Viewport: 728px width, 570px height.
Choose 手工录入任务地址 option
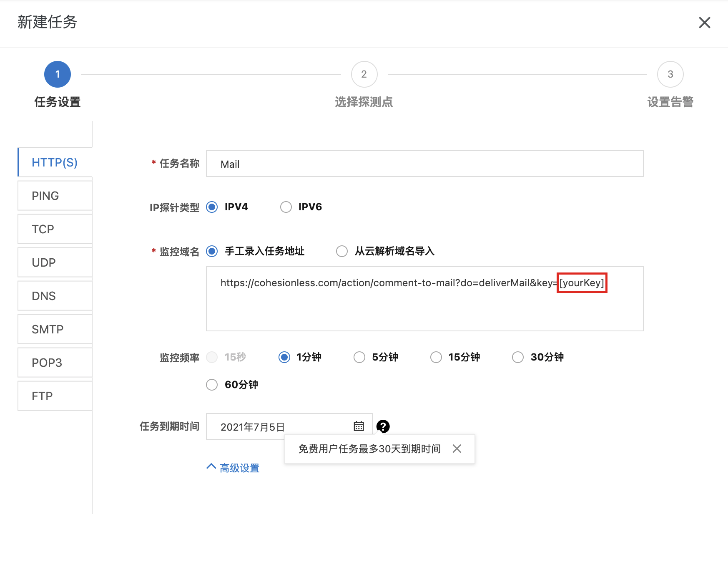pos(212,251)
